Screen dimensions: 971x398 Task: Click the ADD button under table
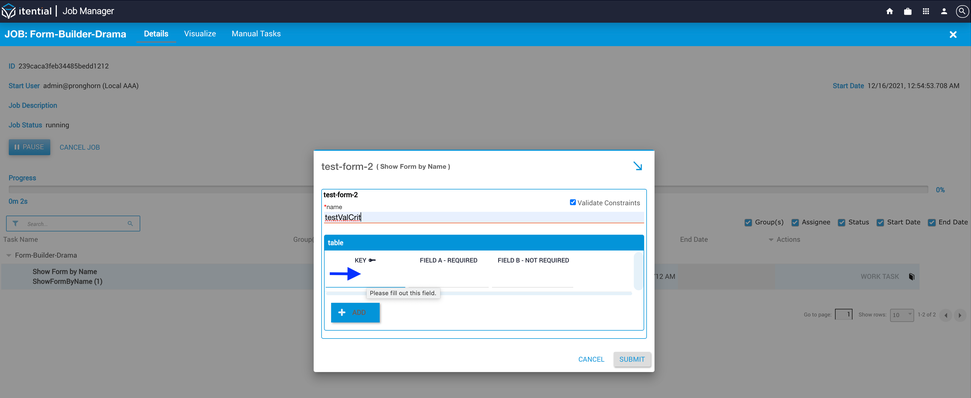point(355,313)
